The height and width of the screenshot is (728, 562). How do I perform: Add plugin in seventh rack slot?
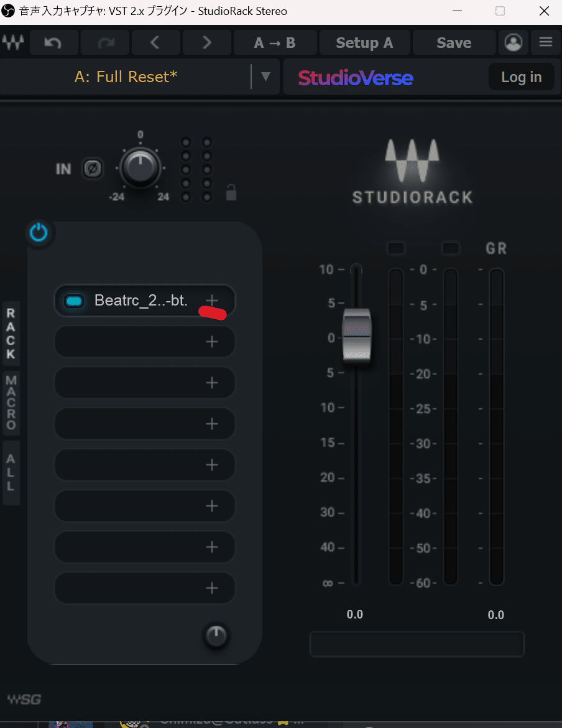212,547
